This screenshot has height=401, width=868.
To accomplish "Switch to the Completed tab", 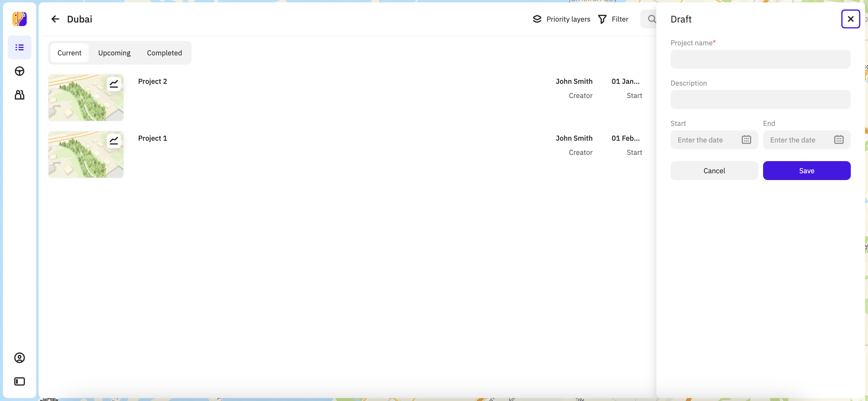I will [164, 53].
